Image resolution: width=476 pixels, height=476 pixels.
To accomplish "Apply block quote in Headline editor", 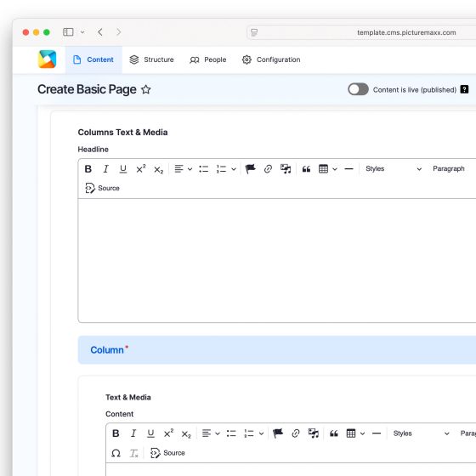I will (306, 169).
